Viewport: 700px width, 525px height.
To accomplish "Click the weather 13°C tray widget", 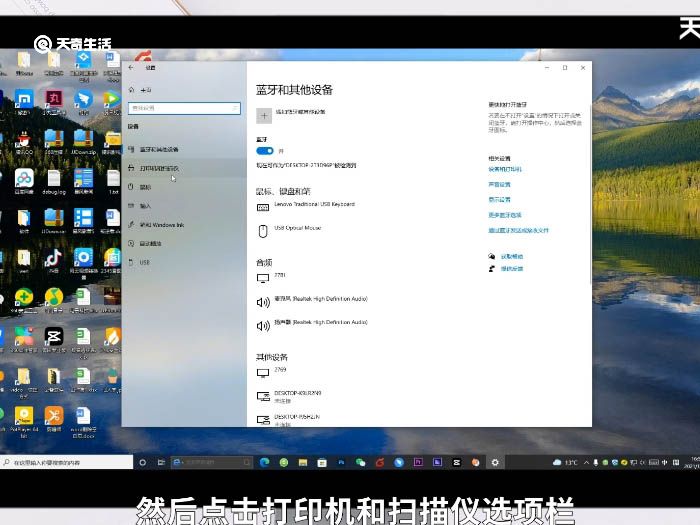I will 565,462.
